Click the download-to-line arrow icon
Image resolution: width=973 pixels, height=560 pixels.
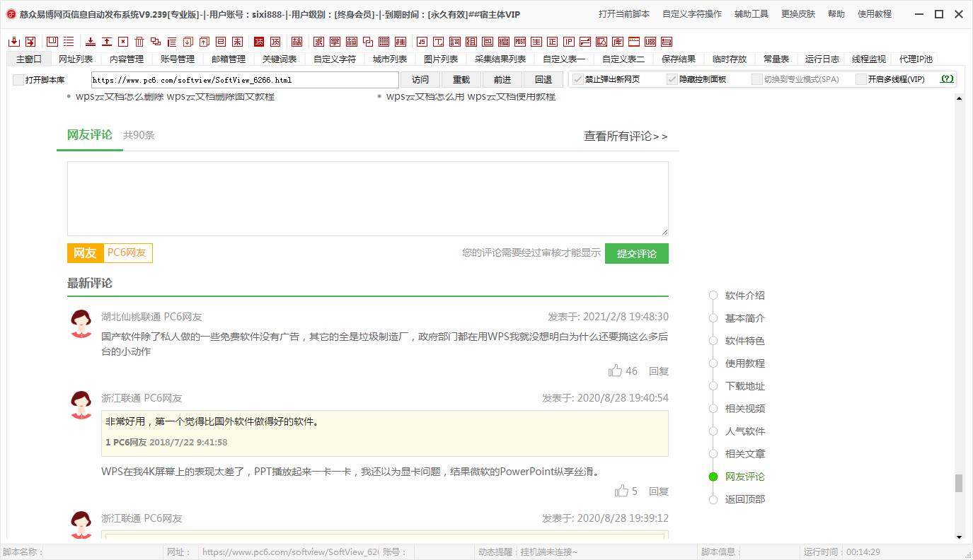(x=91, y=42)
